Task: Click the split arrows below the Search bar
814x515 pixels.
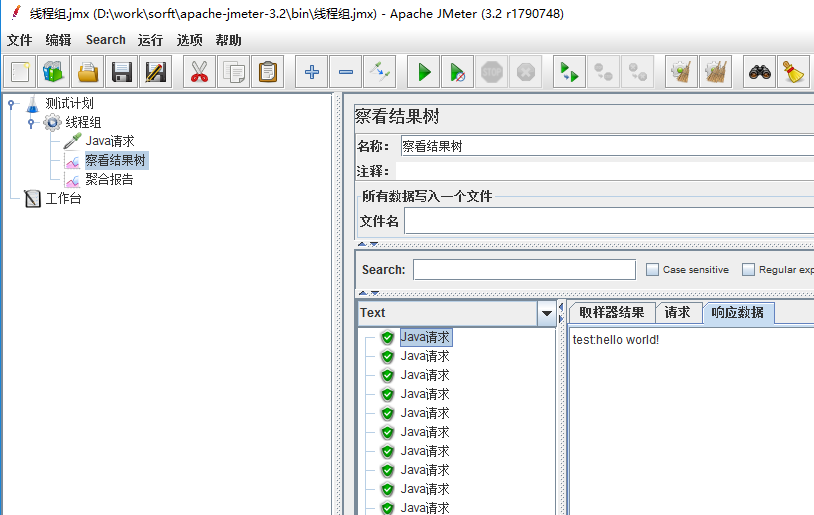Action: 369,293
